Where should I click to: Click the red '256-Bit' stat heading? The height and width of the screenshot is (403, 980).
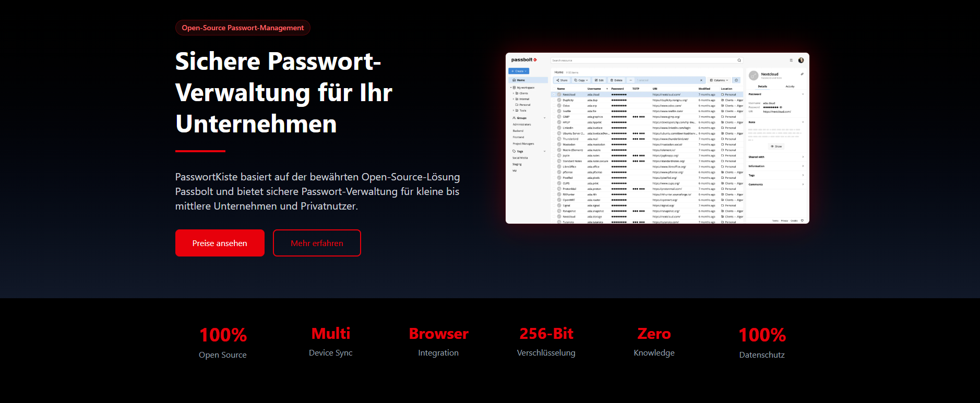point(546,334)
